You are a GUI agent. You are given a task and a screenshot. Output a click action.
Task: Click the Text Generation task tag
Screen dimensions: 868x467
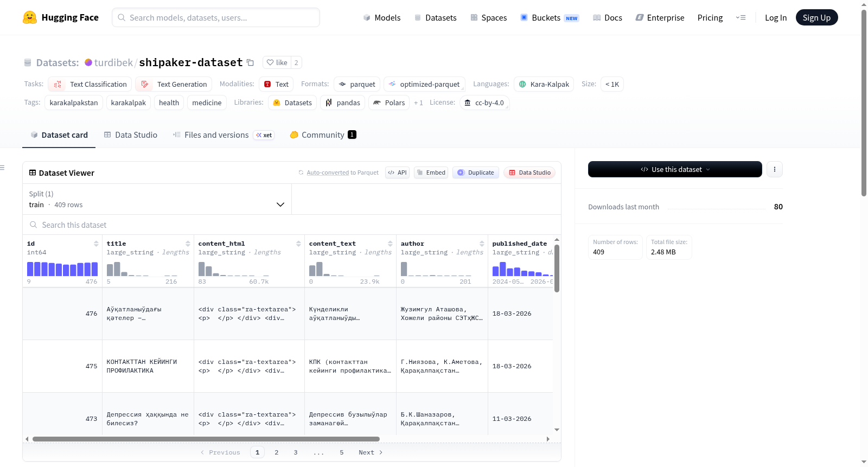click(174, 84)
